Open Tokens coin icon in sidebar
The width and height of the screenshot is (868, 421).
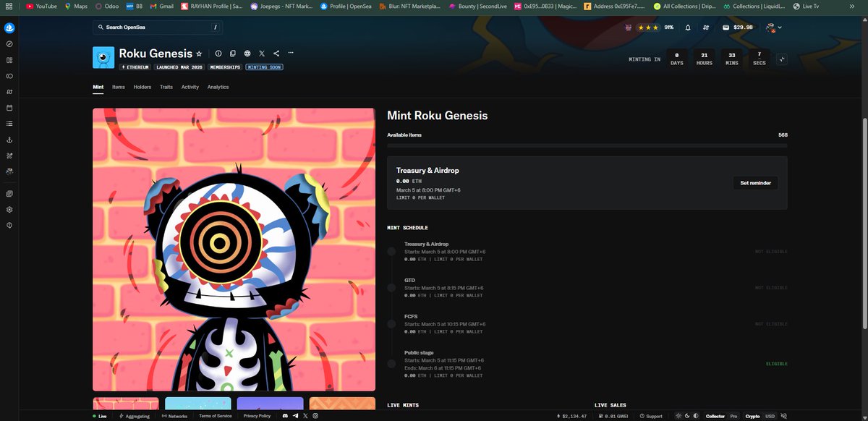[x=9, y=76]
